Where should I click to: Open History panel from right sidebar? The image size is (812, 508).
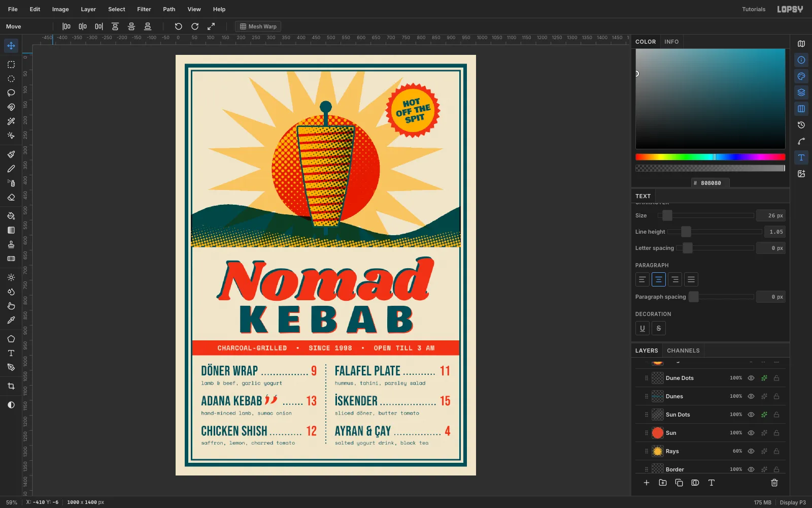tap(801, 125)
